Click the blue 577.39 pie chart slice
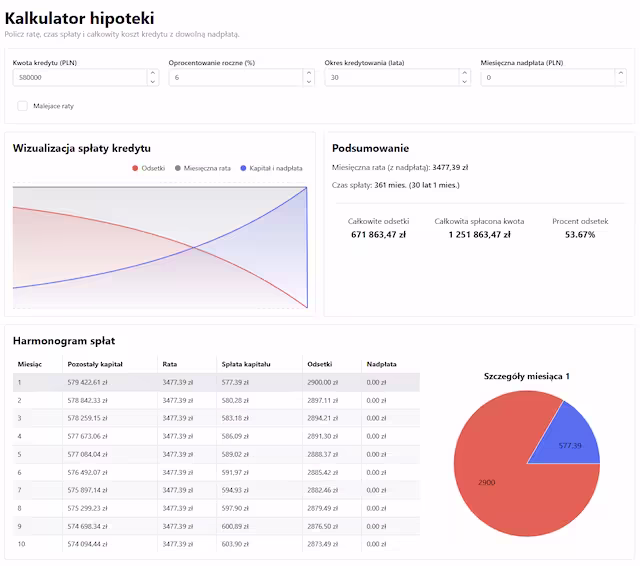 [570, 438]
